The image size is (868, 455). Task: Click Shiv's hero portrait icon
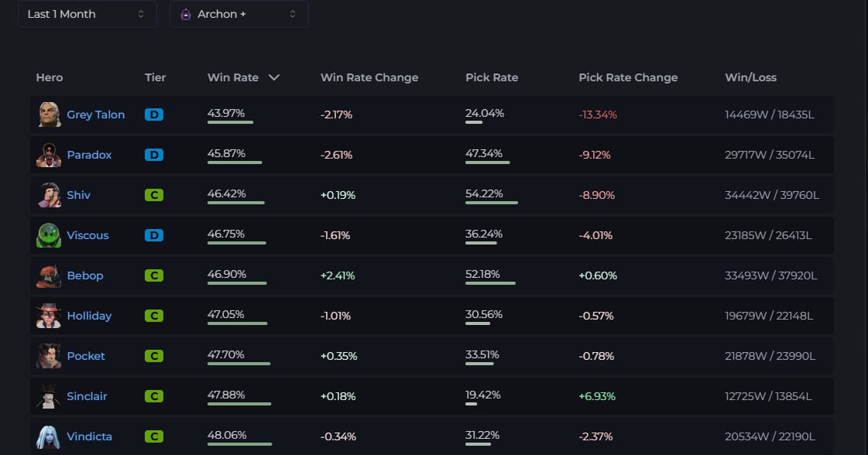49,195
